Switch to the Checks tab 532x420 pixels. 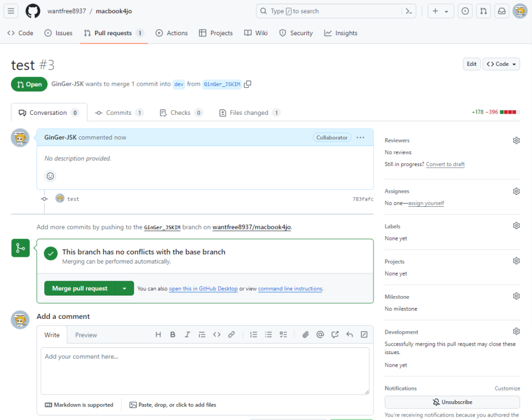point(181,113)
